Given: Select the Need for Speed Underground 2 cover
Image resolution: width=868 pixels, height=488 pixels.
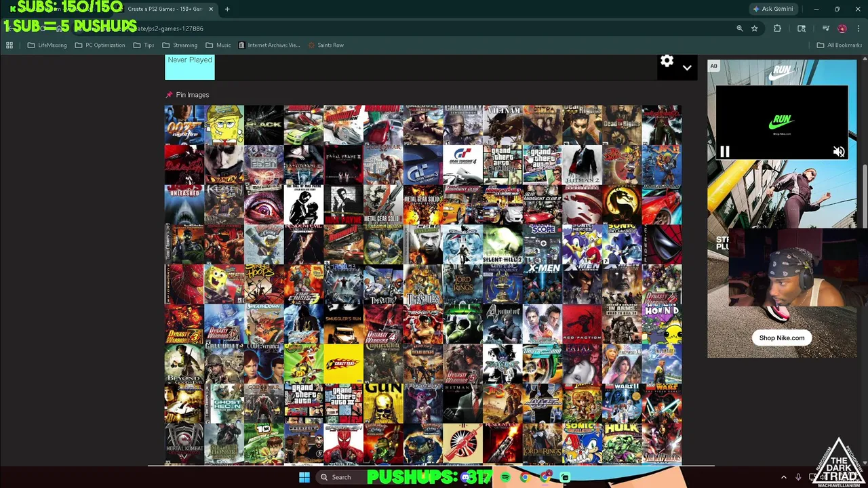Looking at the screenshot, I should tap(542, 364).
